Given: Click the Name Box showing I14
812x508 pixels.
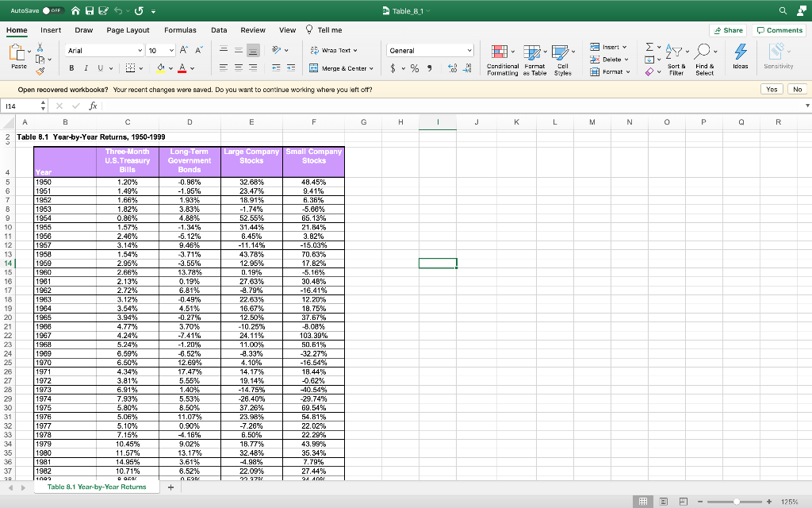Looking at the screenshot, I should [x=21, y=106].
